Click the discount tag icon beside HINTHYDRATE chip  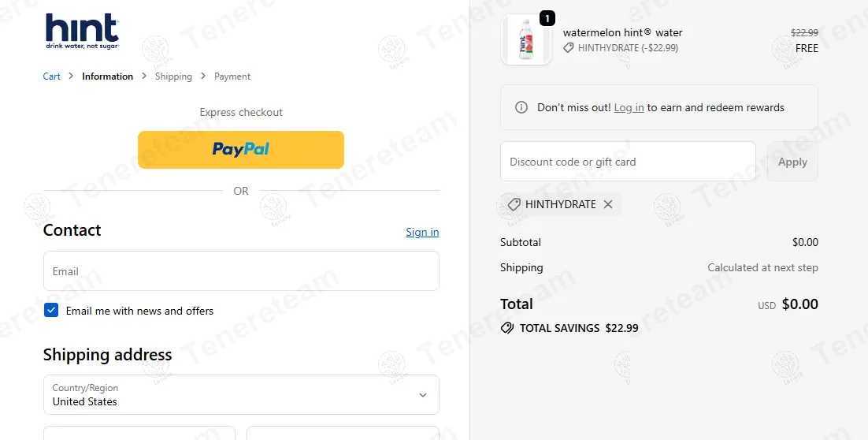click(514, 204)
